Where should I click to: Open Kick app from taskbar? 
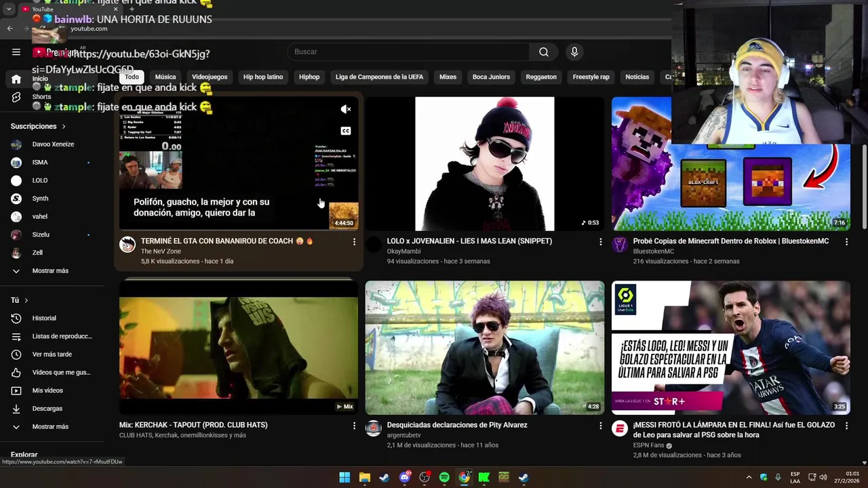(x=484, y=477)
